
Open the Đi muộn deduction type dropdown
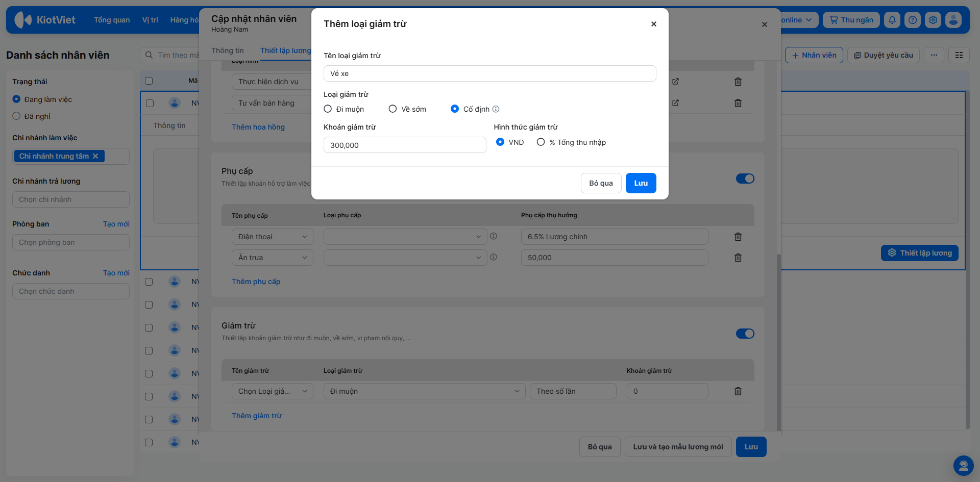pos(425,391)
